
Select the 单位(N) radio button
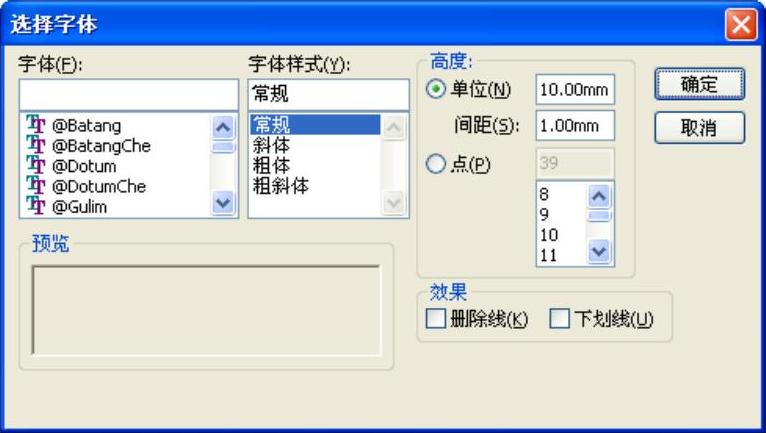(x=435, y=89)
